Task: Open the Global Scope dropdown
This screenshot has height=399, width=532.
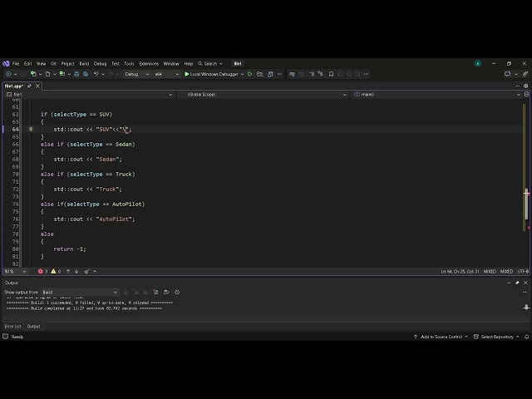Action: 263,94
